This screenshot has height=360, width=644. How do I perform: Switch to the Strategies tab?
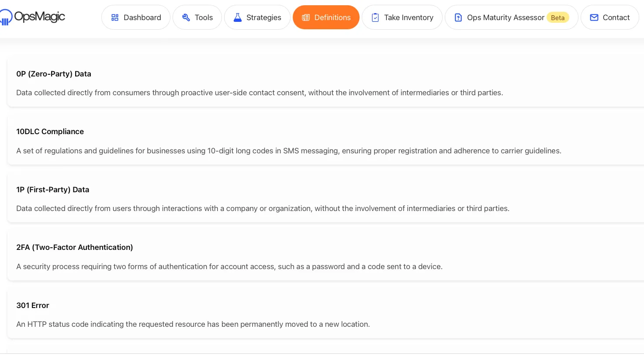(x=257, y=17)
